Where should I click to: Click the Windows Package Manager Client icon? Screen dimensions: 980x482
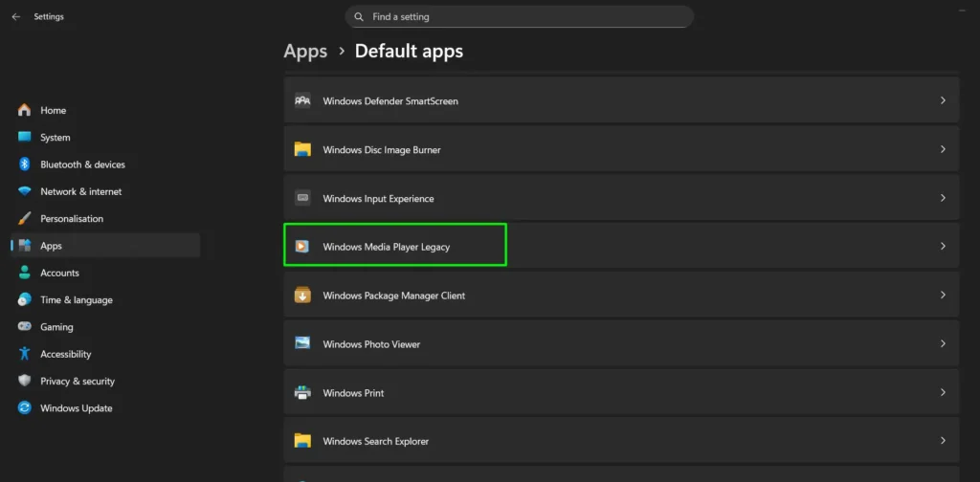pos(302,296)
